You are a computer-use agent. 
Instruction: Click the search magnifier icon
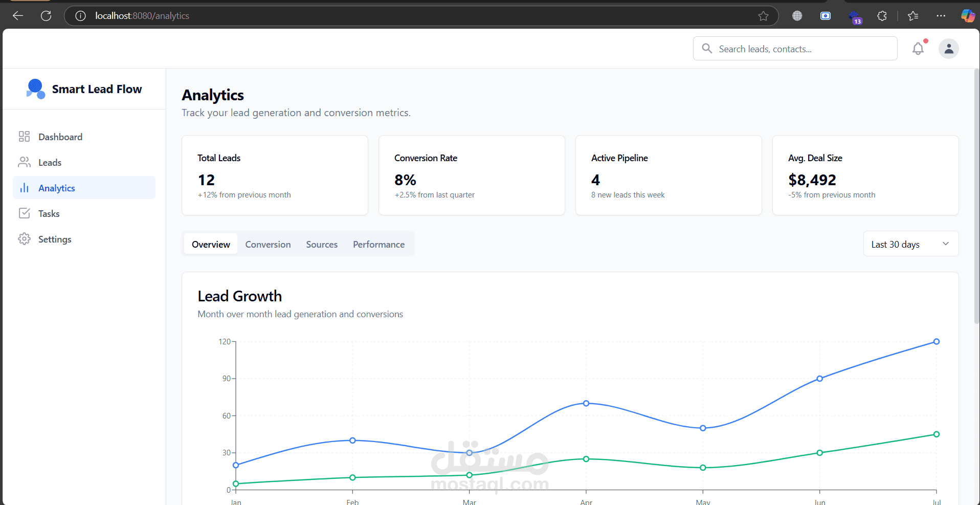tap(707, 49)
